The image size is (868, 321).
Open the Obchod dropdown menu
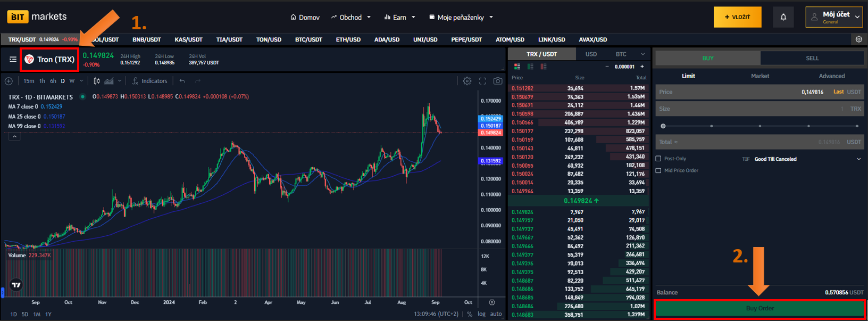point(350,18)
